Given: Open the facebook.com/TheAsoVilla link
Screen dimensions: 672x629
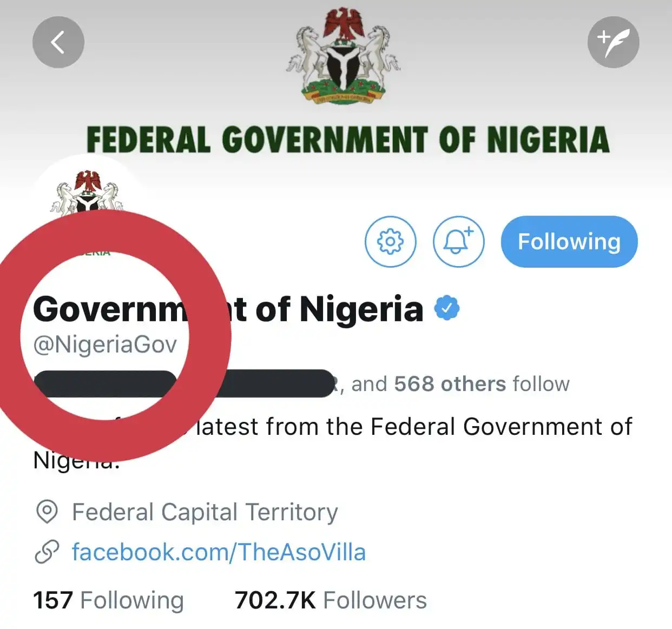Looking at the screenshot, I should click(219, 552).
